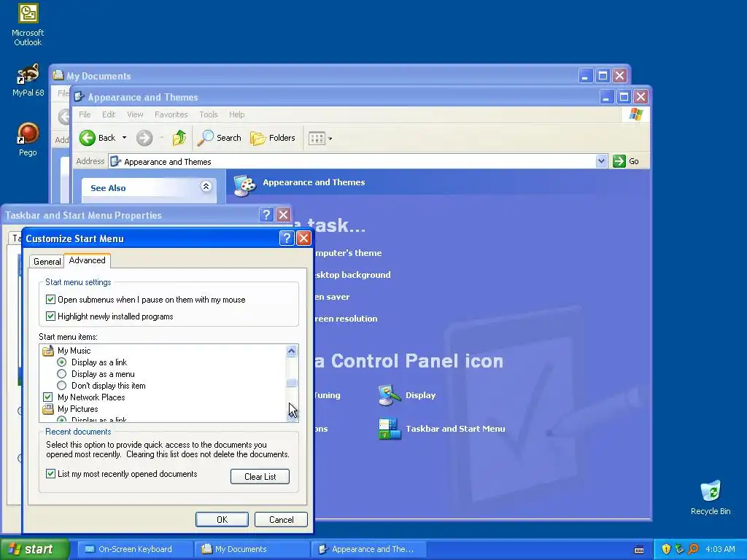Open Taskbar and Start Menu icon
This screenshot has width=747, height=560.
[390, 429]
